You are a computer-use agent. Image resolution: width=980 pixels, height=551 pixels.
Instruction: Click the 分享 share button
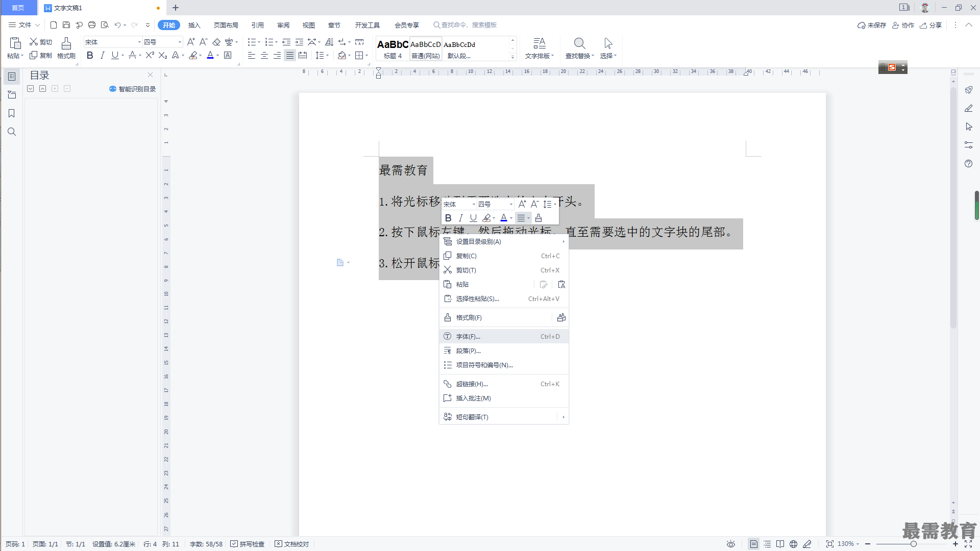(930, 25)
